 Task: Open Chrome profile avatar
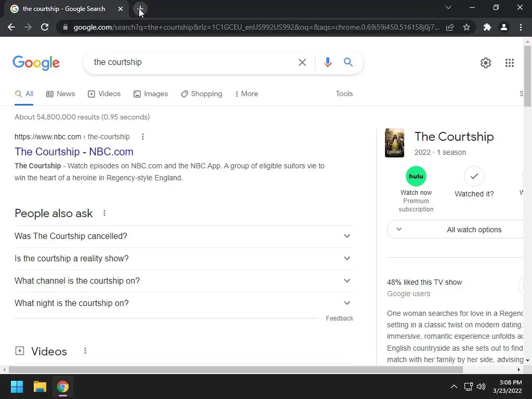click(x=504, y=27)
